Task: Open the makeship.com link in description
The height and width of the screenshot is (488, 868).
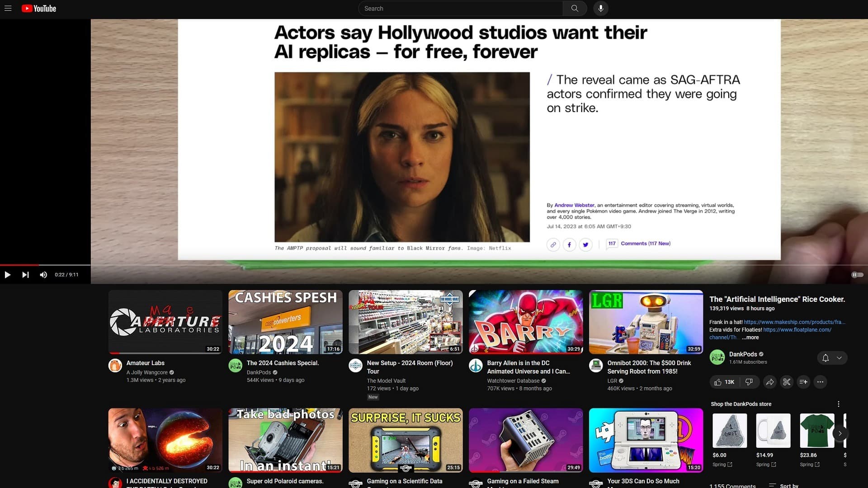Action: tap(794, 322)
